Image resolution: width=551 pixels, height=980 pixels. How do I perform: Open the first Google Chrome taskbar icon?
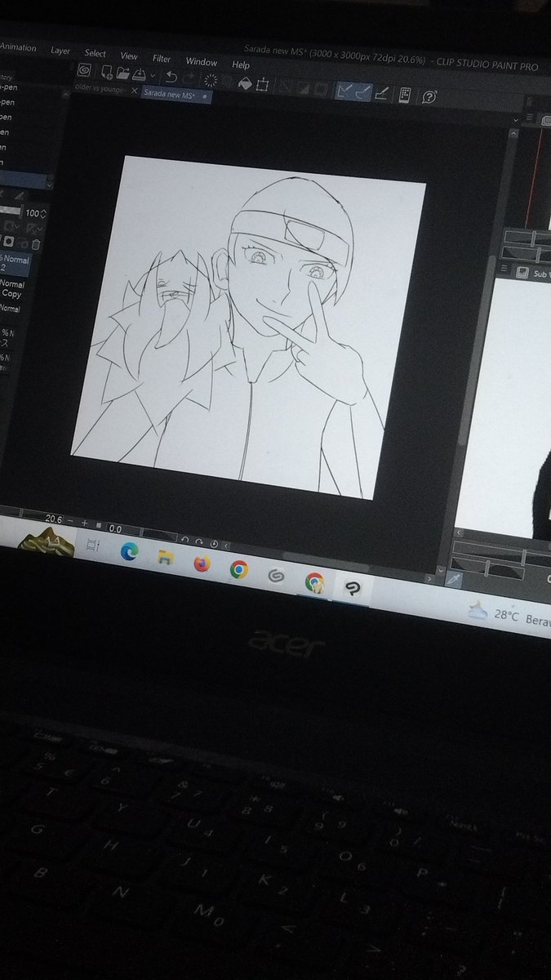click(238, 569)
